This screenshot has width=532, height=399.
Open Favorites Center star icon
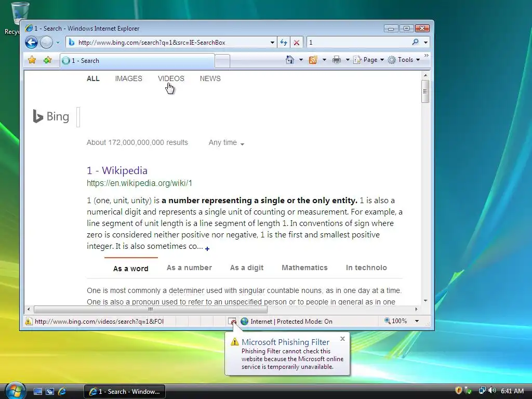pyautogui.click(x=32, y=60)
